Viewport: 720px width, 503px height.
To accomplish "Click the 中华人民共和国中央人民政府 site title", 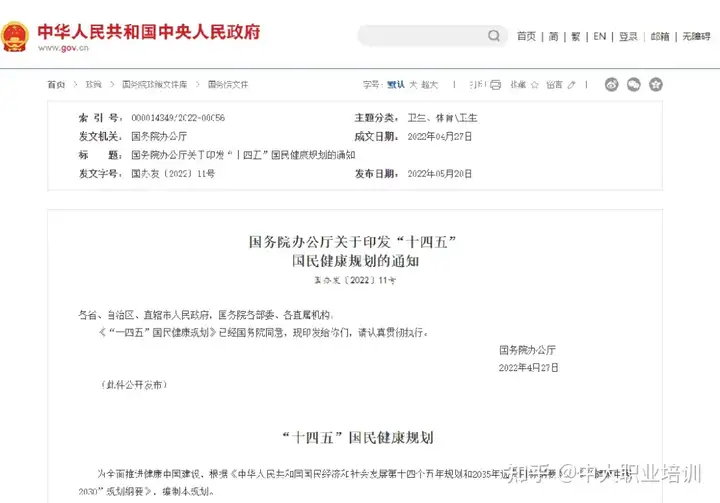I will click(x=149, y=31).
